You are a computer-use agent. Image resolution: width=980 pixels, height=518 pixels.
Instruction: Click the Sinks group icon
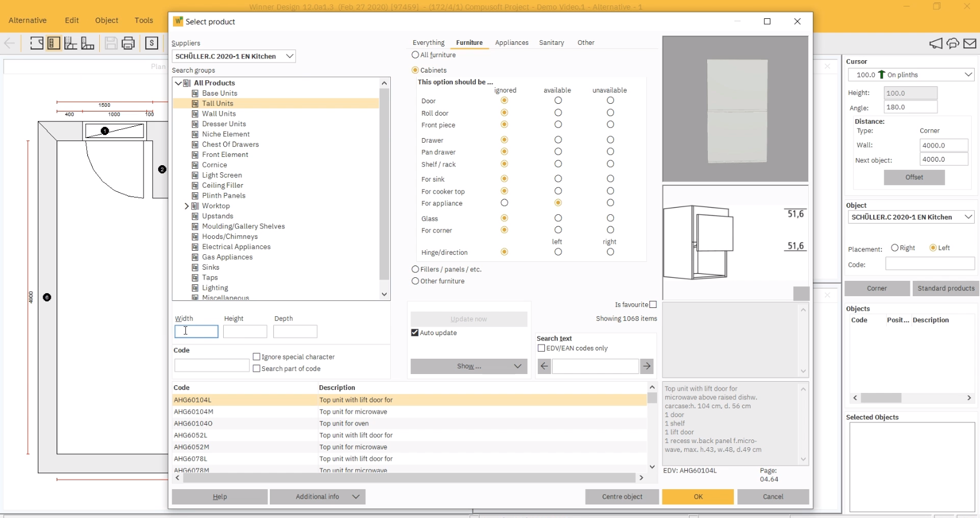point(195,267)
